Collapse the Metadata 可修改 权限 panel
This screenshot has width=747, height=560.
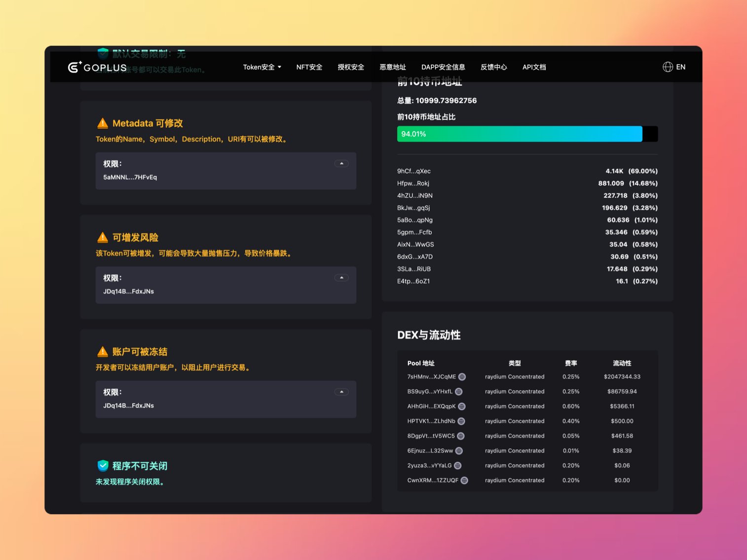(341, 164)
